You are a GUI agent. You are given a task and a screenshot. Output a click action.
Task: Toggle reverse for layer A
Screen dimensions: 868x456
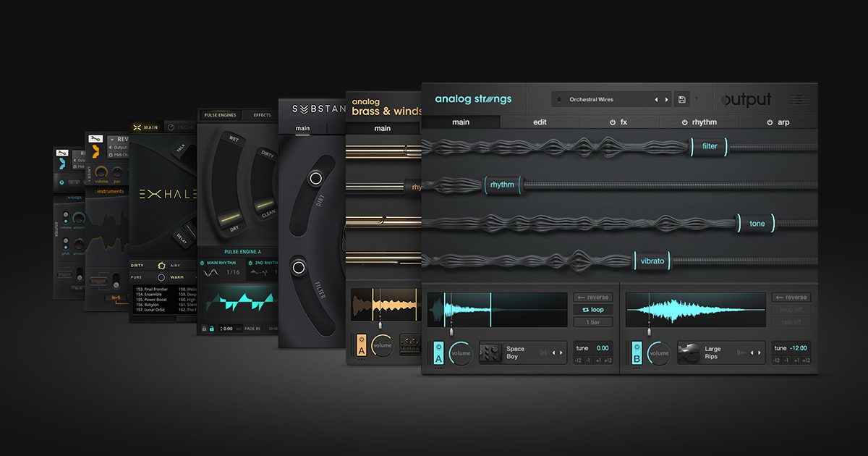click(x=593, y=297)
